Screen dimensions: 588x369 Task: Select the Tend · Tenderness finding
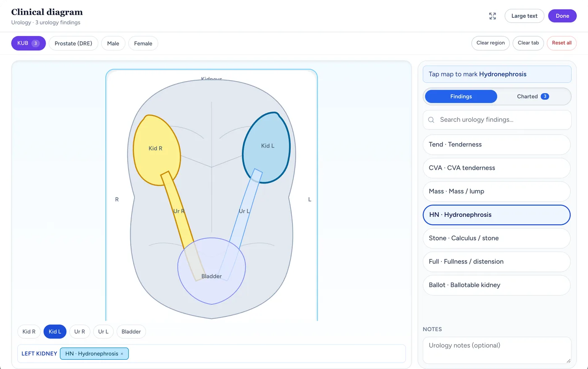click(496, 145)
